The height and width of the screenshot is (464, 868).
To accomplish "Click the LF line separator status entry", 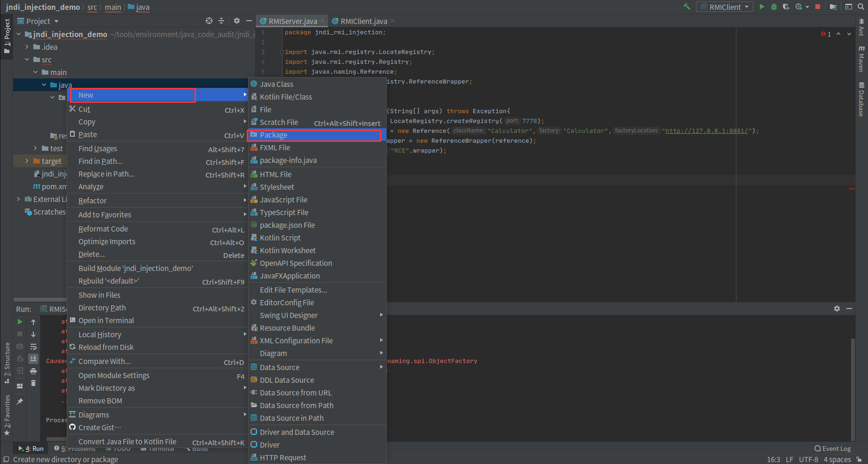I will coord(790,459).
